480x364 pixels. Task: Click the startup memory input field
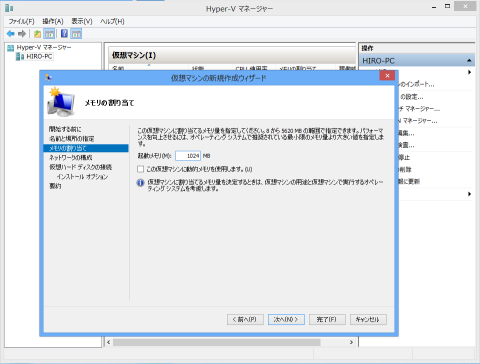point(188,156)
